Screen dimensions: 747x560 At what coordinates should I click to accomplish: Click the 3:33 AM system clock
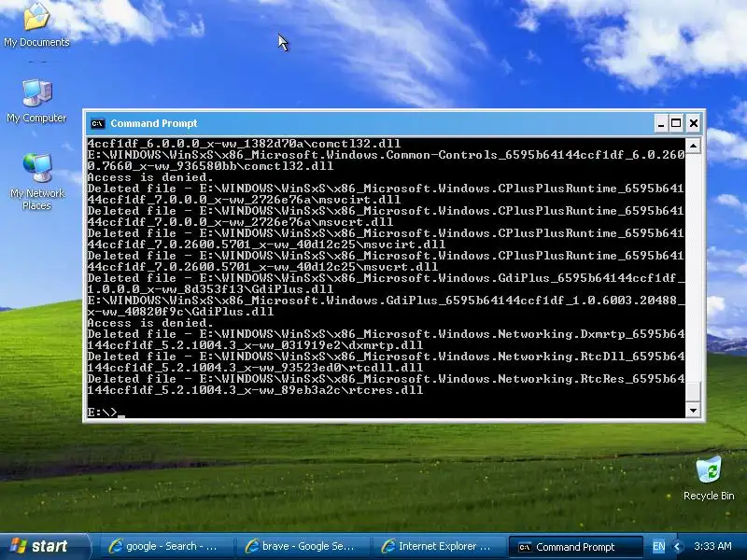point(712,546)
